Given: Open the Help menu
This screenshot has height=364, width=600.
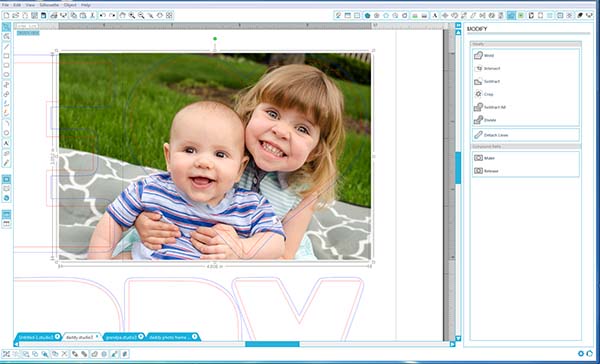Looking at the screenshot, I should click(x=86, y=5).
